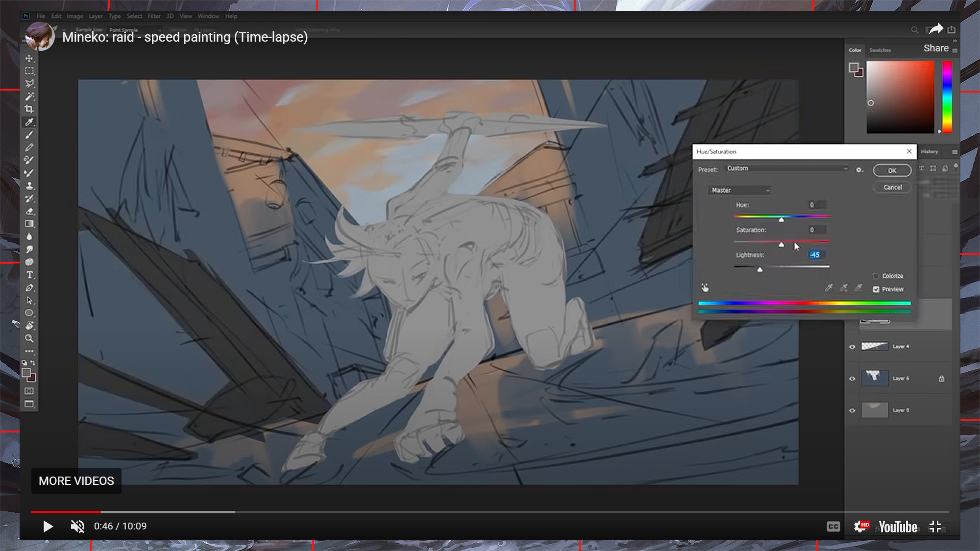
Task: Open YouTube settings gear menu
Action: 860,527
